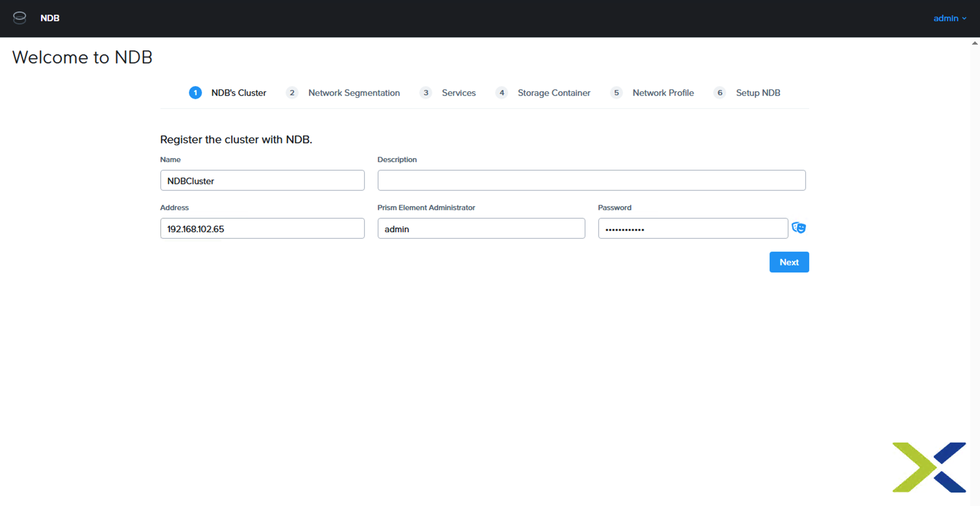Click step 2 number circle
Viewport: 980px width, 506px height.
[292, 93]
